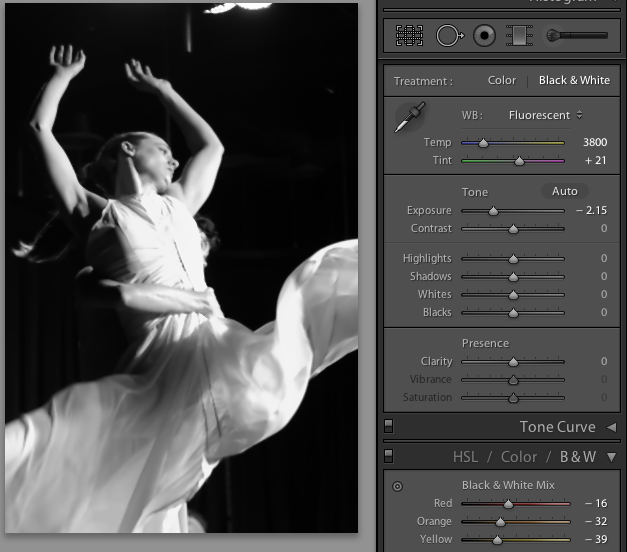Click the Highlights value field
This screenshot has width=627, height=552.
[604, 258]
